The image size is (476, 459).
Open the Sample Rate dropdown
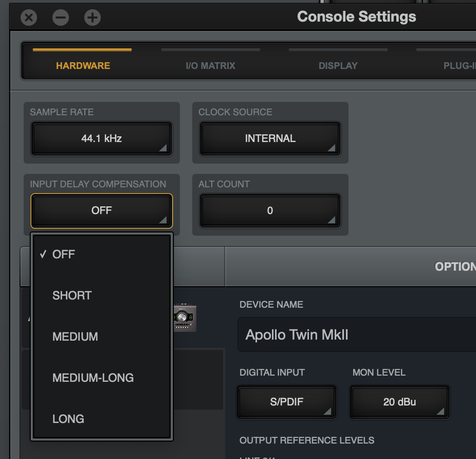pyautogui.click(x=101, y=138)
